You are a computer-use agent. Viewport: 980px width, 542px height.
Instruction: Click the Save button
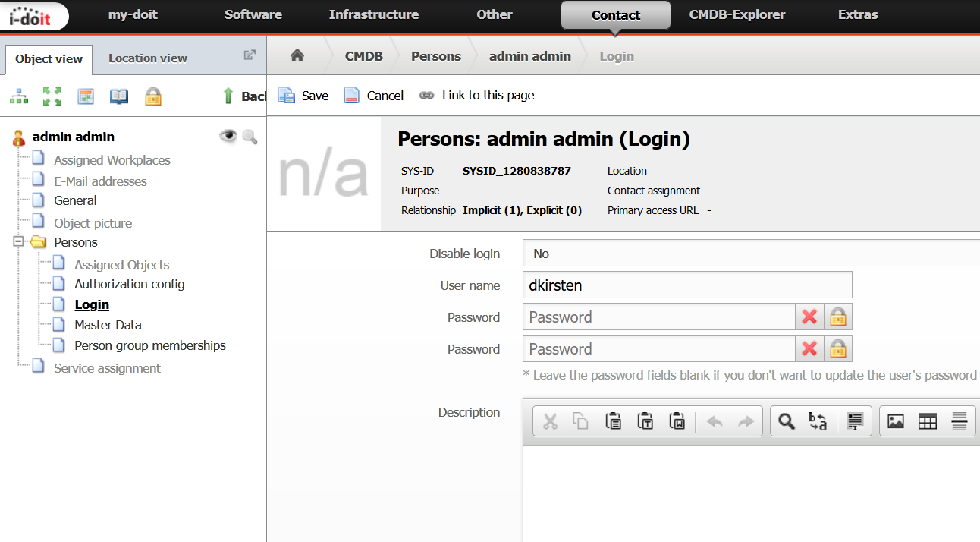pos(303,95)
